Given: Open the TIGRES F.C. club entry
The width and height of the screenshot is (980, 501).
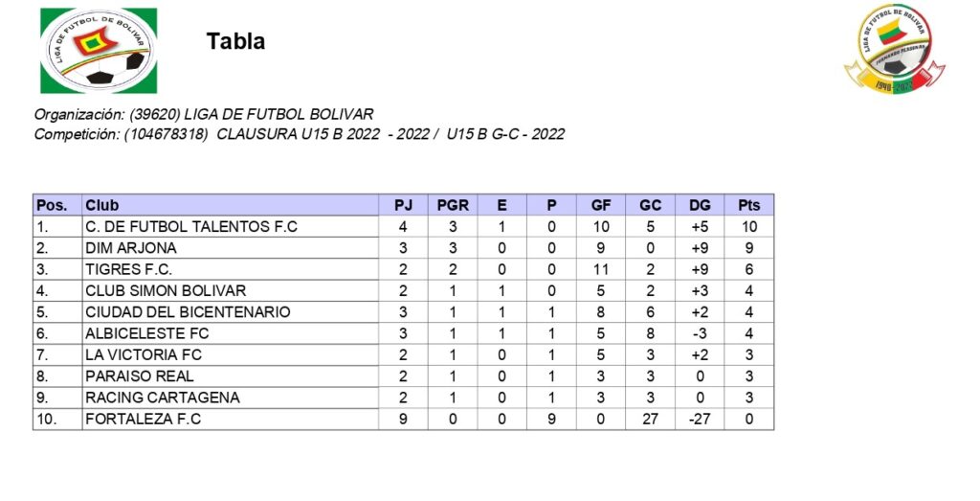Looking at the screenshot, I should click(x=128, y=269).
